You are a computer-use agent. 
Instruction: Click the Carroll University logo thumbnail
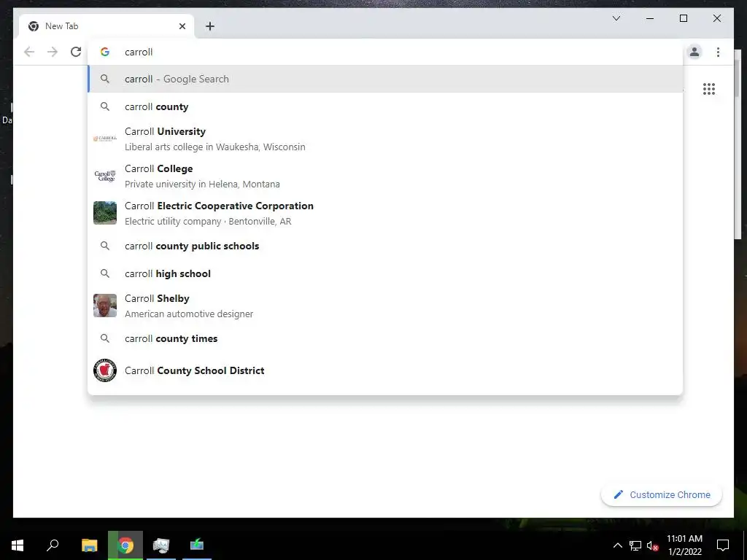pyautogui.click(x=105, y=139)
